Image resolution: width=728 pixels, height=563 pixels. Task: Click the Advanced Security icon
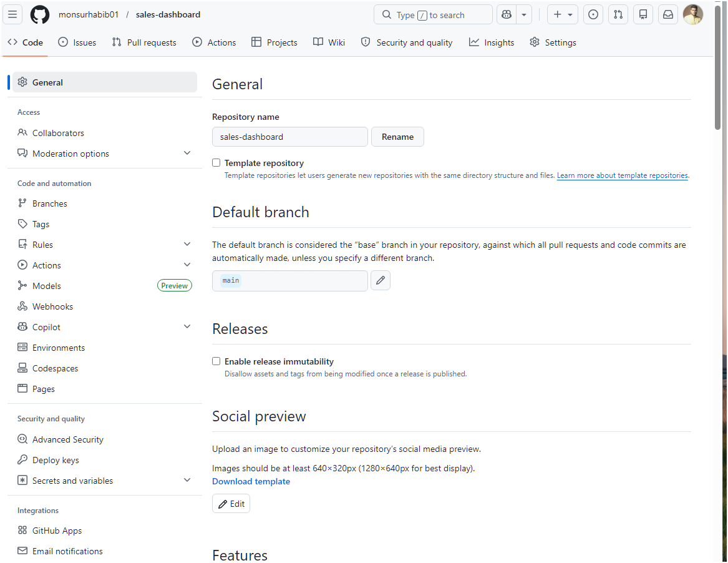coord(22,439)
